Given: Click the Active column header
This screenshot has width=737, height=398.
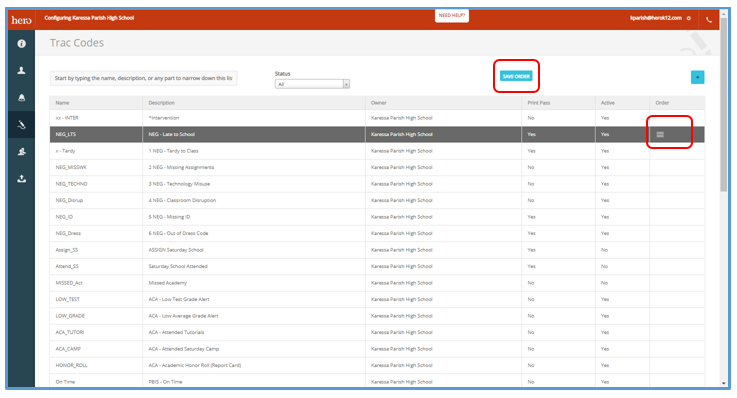Looking at the screenshot, I should coord(608,103).
